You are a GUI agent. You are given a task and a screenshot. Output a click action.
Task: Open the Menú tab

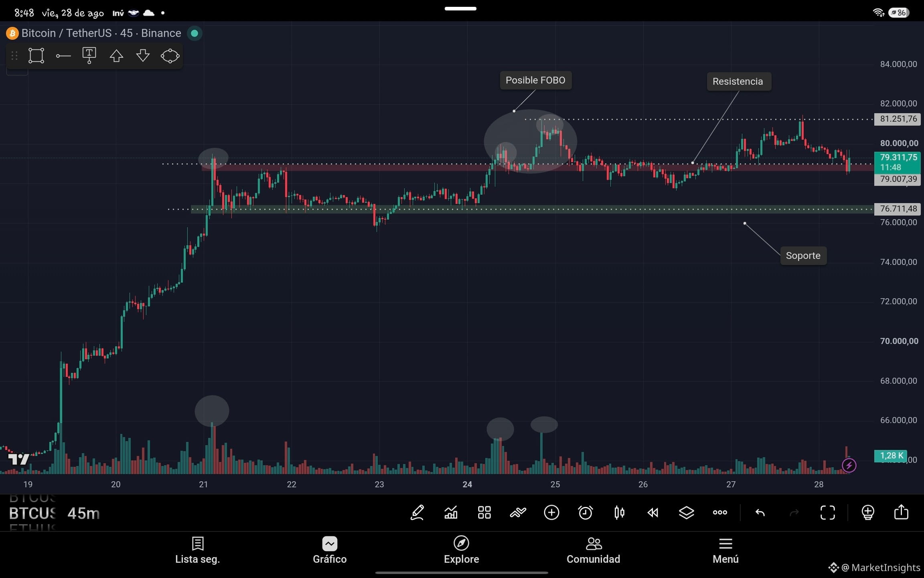click(x=725, y=550)
